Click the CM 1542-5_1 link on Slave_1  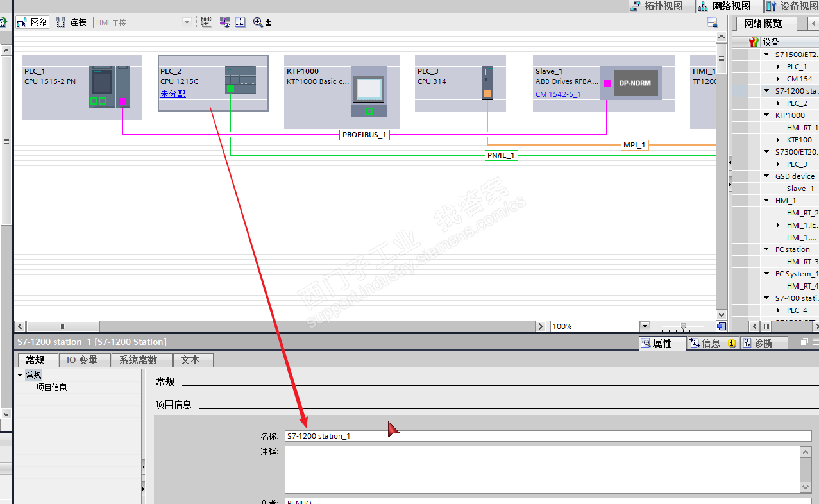(559, 94)
